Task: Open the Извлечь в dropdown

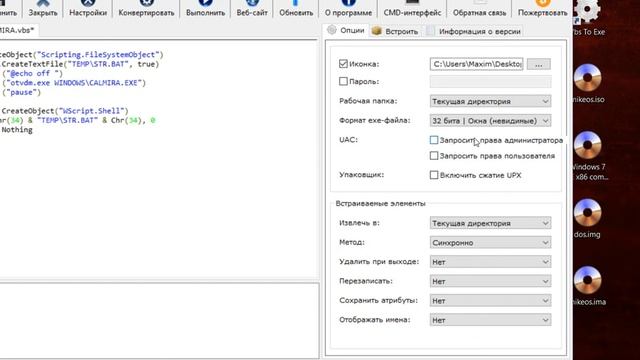Action: click(x=490, y=223)
